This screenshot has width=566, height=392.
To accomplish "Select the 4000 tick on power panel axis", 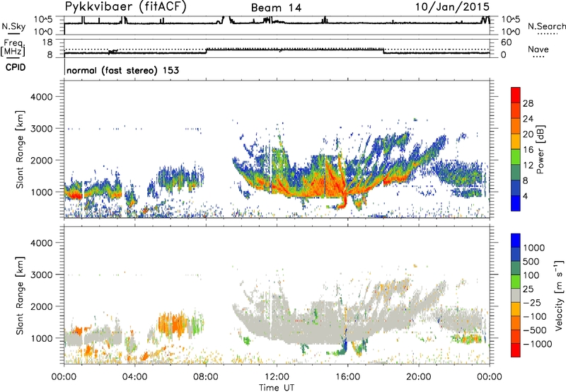I will (x=41, y=97).
